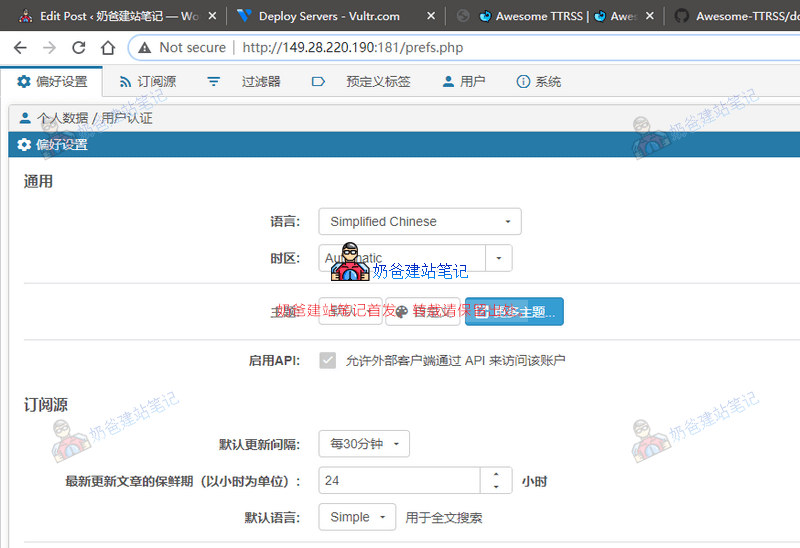Toggle the 启用API checkbox
The height and width of the screenshot is (548, 800).
(x=327, y=360)
